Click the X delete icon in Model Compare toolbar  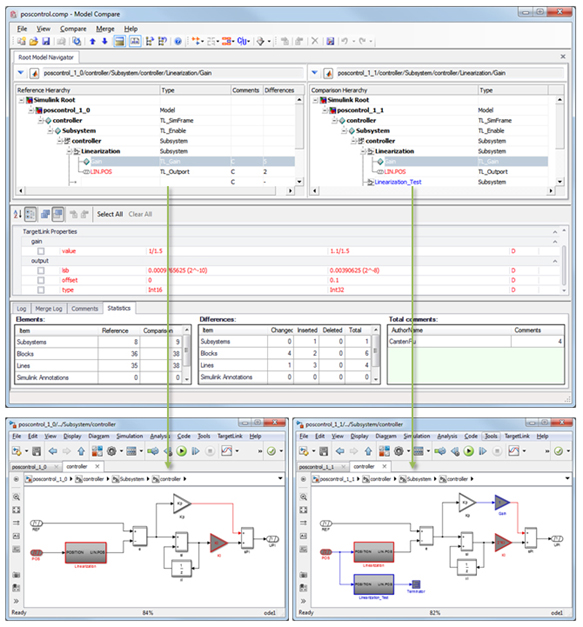tap(315, 41)
